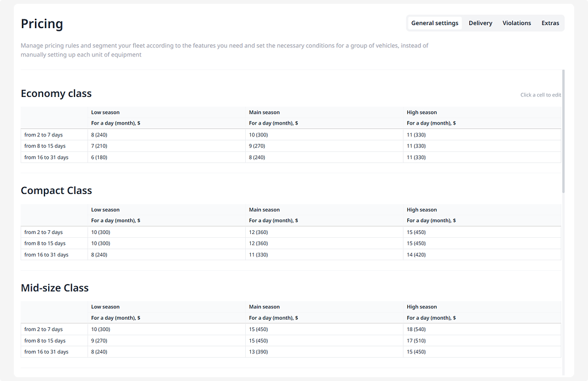Click Economy low season 6 (180) cell
Viewport: 588px width, 381px height.
166,157
